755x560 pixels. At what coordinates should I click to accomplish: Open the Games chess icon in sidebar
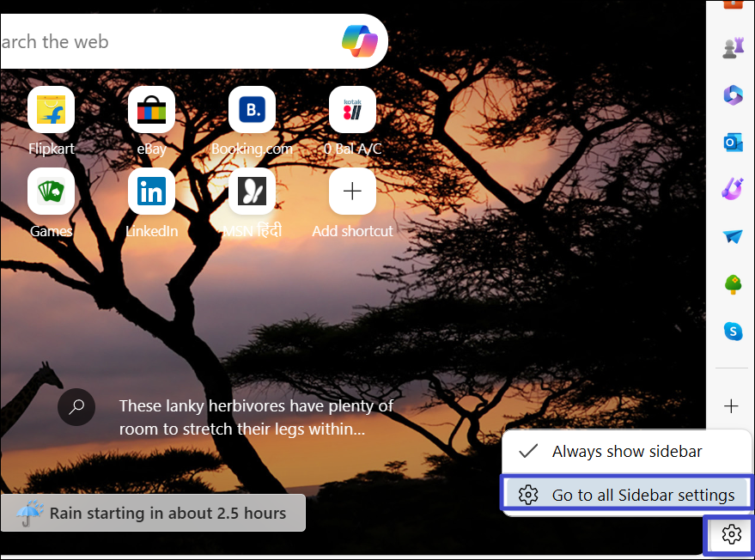pyautogui.click(x=732, y=48)
